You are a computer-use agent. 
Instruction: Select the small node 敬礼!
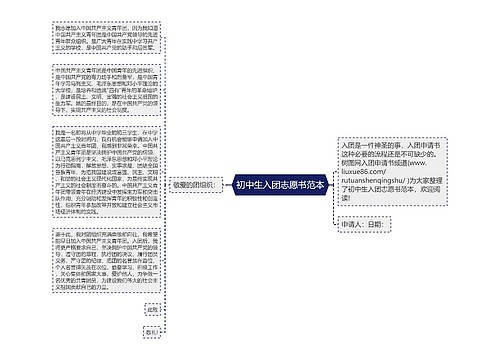pos(152,332)
